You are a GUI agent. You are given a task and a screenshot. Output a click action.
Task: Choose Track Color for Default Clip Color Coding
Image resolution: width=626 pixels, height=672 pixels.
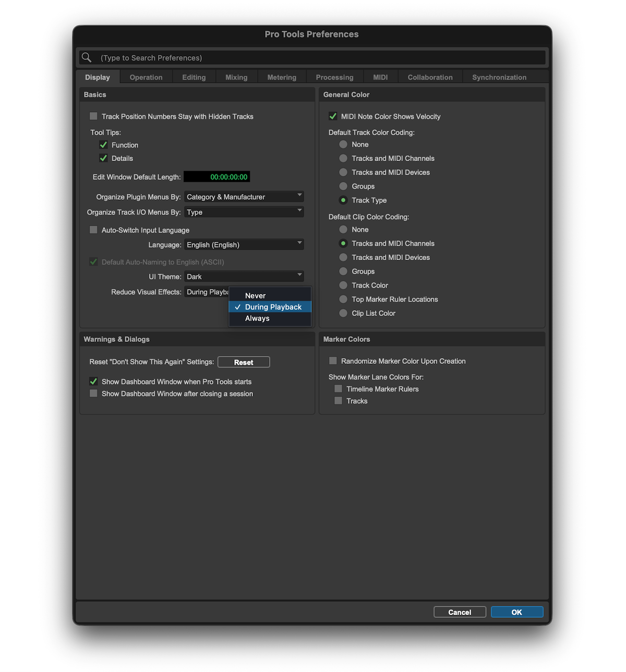[343, 285]
